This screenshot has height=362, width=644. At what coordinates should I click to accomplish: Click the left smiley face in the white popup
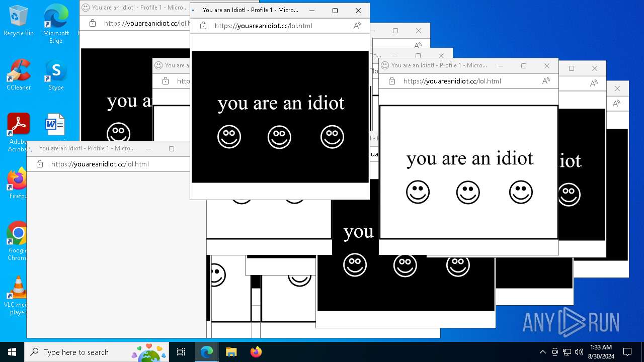(x=418, y=192)
